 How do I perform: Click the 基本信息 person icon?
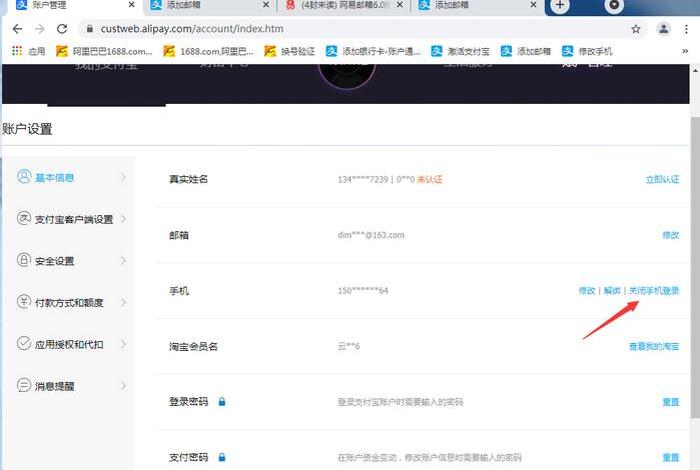coord(24,176)
